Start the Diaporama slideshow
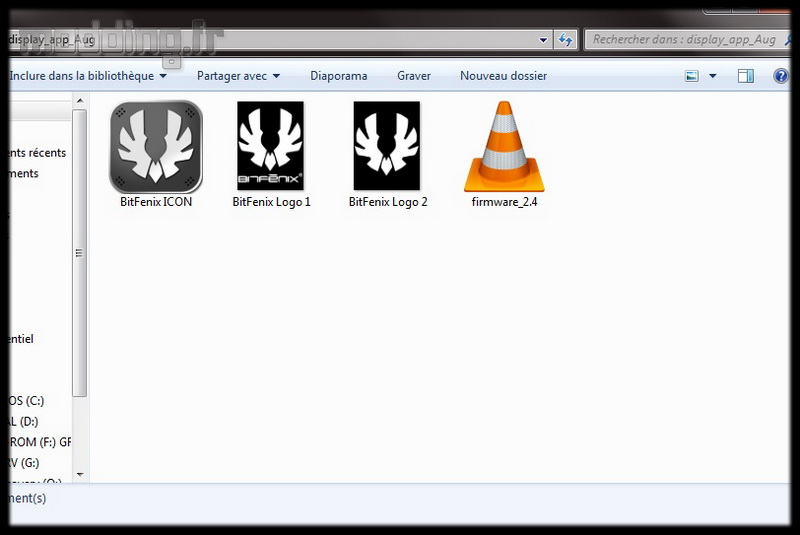This screenshot has width=800, height=535. (x=339, y=76)
